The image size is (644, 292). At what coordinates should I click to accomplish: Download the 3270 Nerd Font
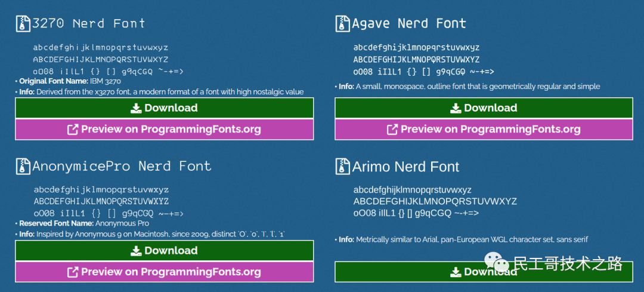pyautogui.click(x=165, y=107)
